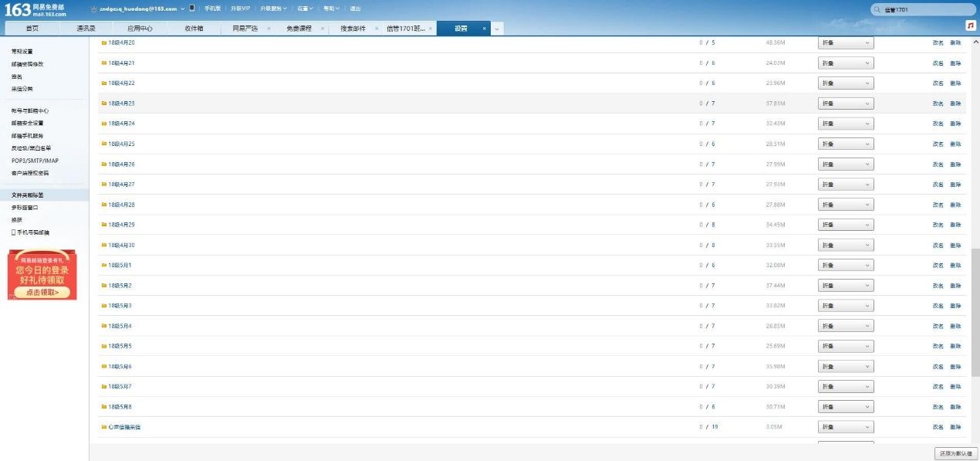The image size is (980, 461).
Task: Open the 折叠 dropdown for 18级5月8
Action: [845, 407]
